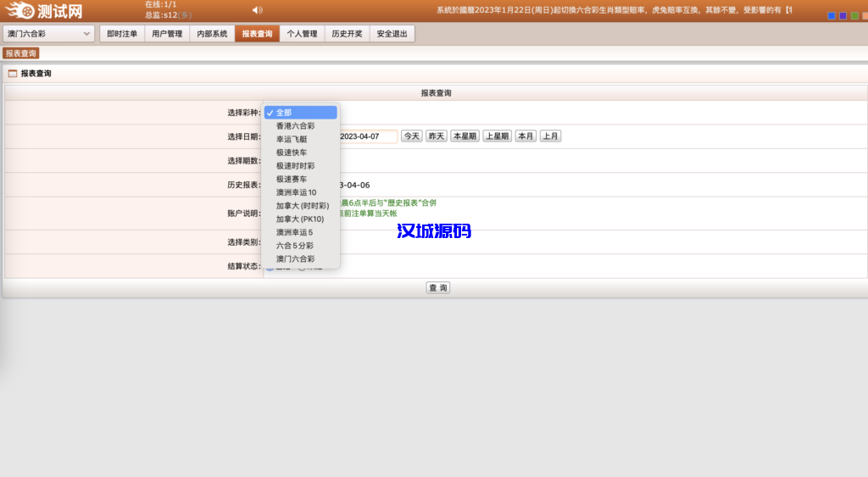868x477 pixels.
Task: Open the 即时注单 tab
Action: (x=122, y=34)
